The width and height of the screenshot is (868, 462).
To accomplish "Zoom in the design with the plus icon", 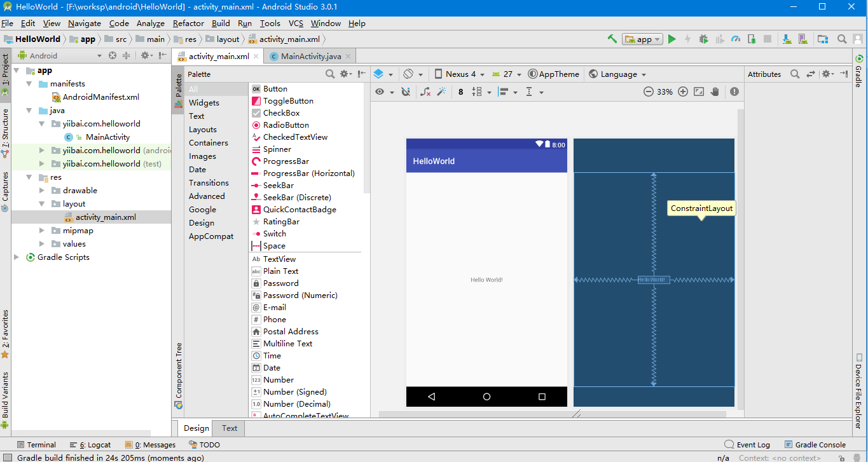I will [683, 92].
